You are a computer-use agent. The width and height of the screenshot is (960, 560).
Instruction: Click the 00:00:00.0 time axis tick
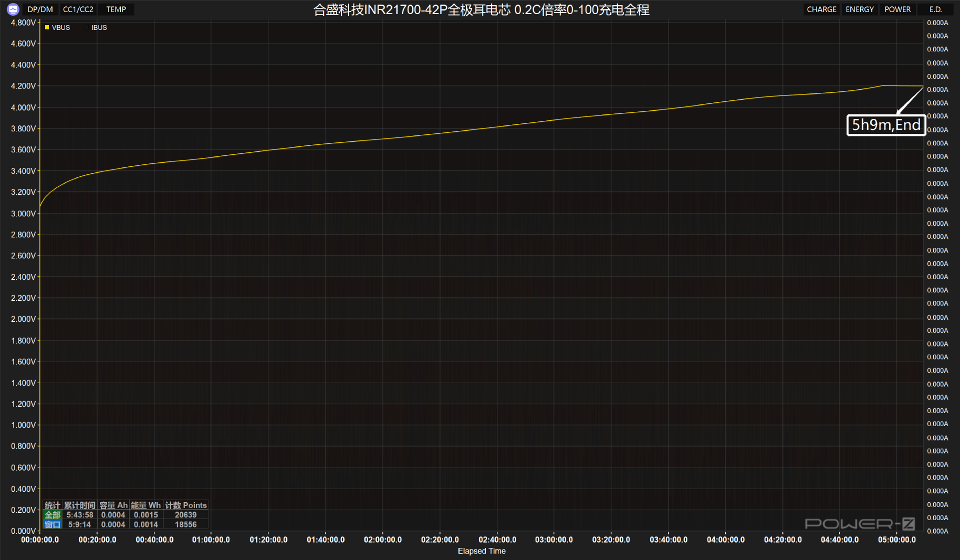(x=40, y=540)
